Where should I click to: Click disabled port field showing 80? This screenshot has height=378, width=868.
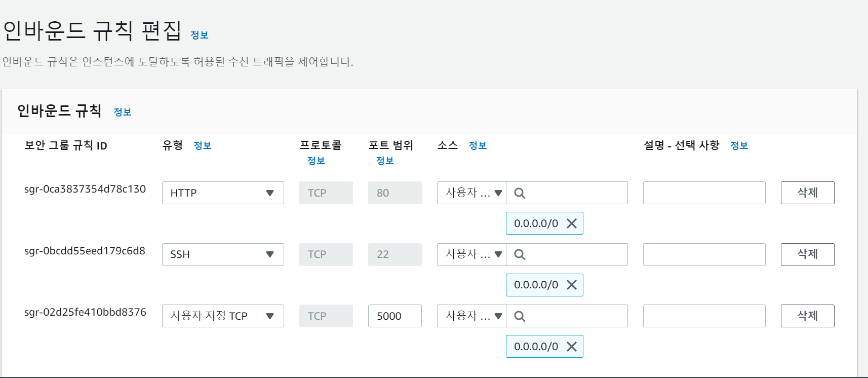[395, 193]
